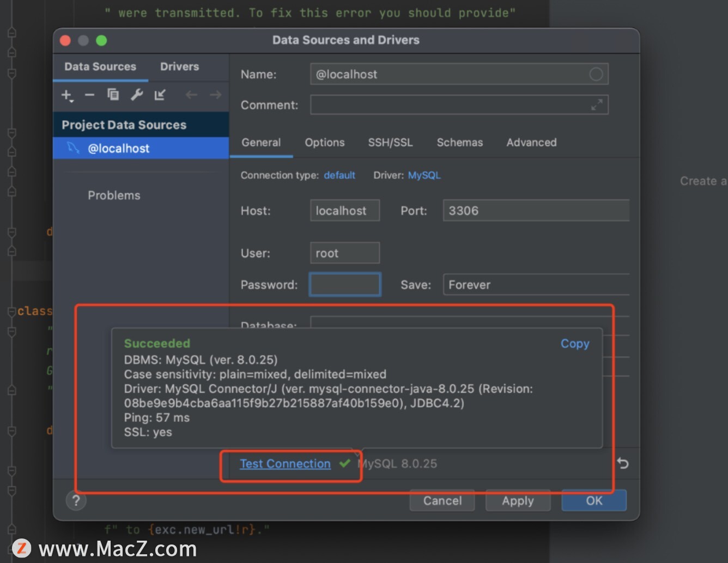Image resolution: width=728 pixels, height=563 pixels.
Task: Change the driver via MySQL link
Action: 424,175
